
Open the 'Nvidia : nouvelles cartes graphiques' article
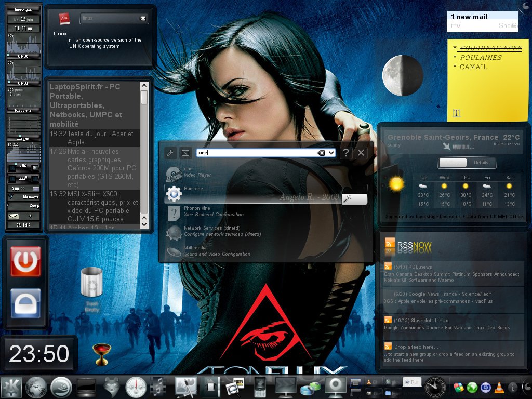tap(95, 168)
